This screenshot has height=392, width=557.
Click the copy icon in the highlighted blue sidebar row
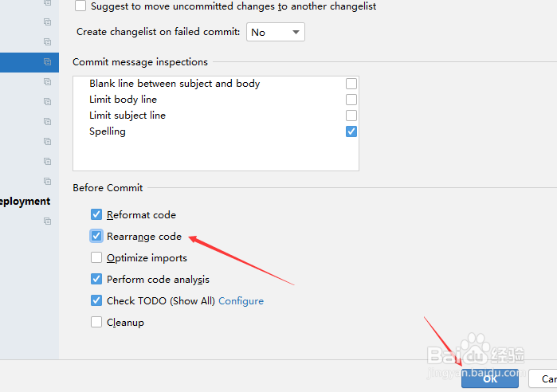47,62
